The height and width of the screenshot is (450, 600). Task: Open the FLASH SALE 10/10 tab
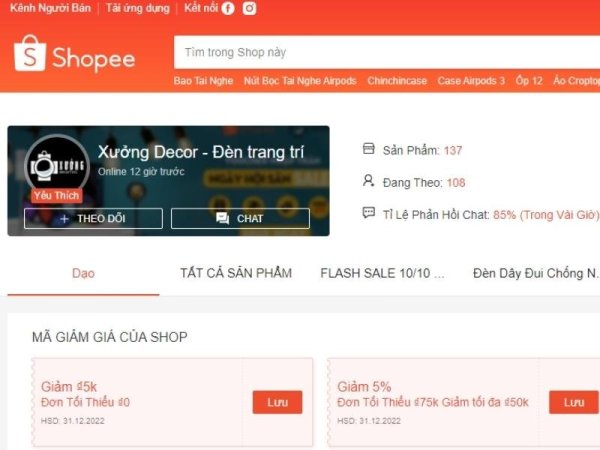point(382,273)
